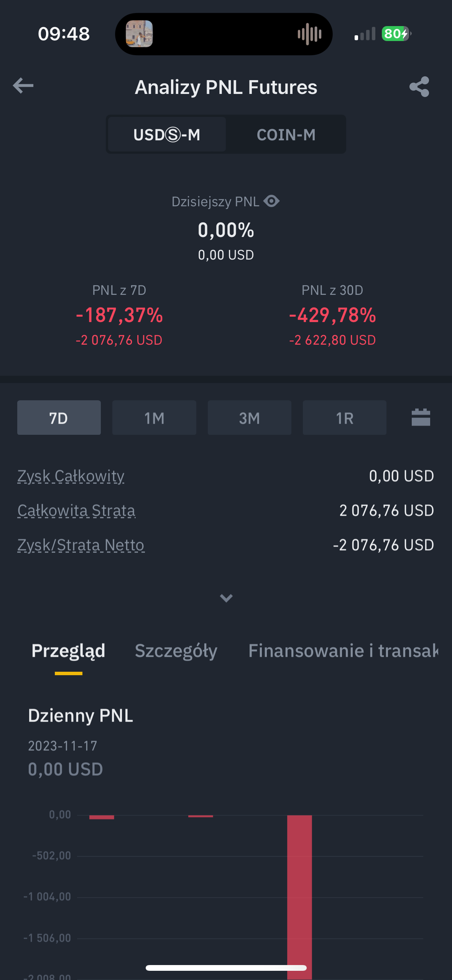Tap the Dynamic Island thumbnail image

click(x=139, y=34)
